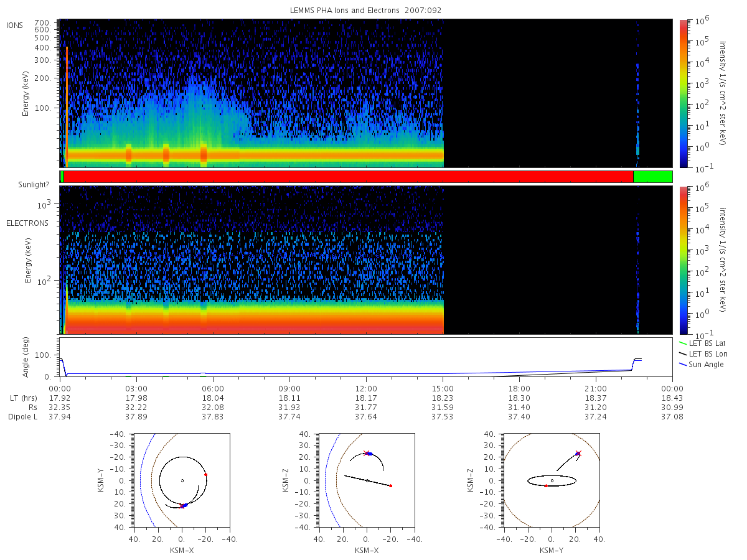Click the KSM-Y x-axis label of the right orbit plot
This screenshot has height=560, width=747.
tap(552, 550)
